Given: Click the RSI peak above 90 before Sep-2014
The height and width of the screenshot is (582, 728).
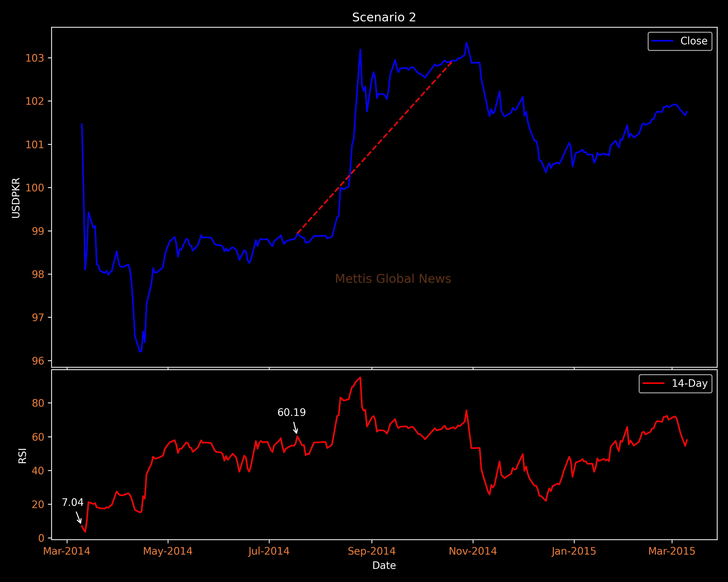Looking at the screenshot, I should click(360, 378).
